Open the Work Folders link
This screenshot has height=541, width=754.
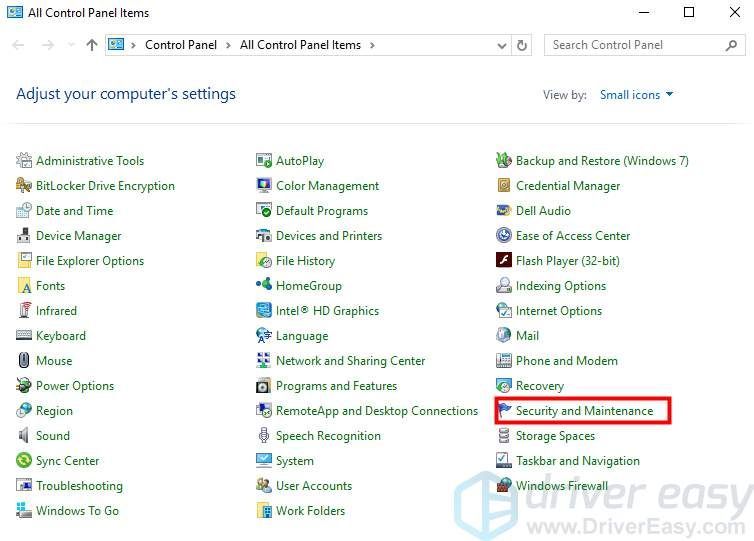click(x=310, y=510)
